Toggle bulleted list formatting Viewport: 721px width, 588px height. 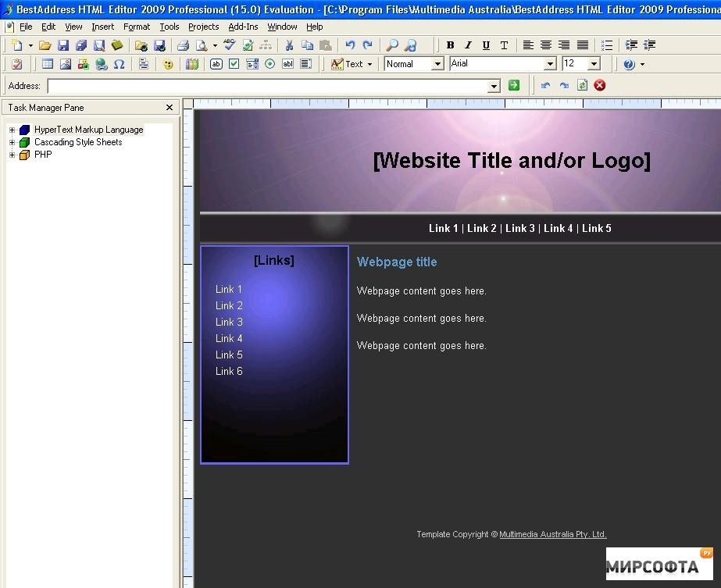click(606, 45)
